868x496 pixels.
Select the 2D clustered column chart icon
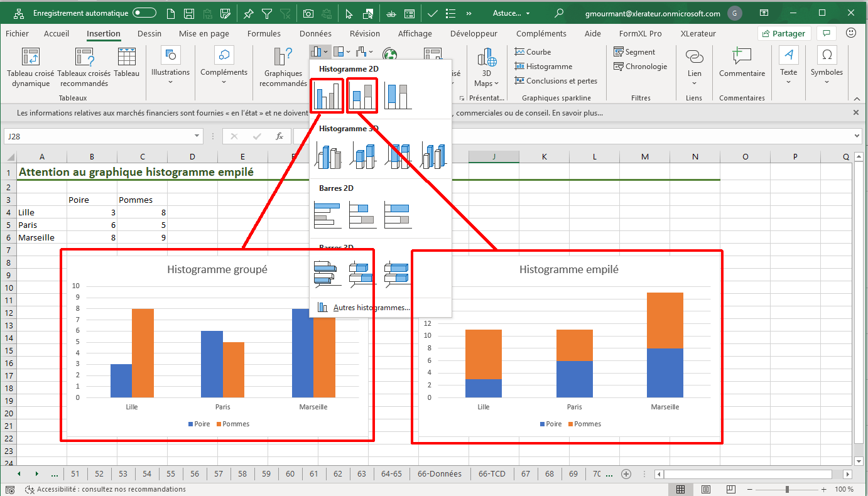pyautogui.click(x=327, y=95)
